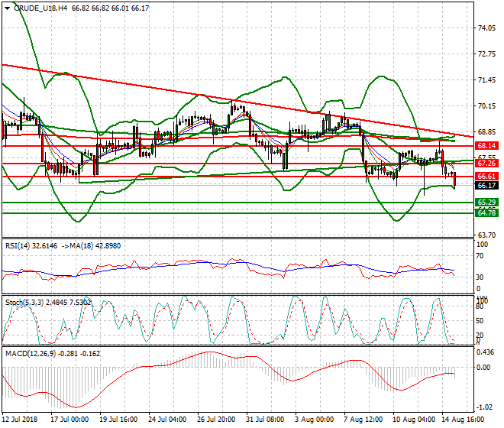
Task: Click the 66.17 current price label
Action: (x=486, y=186)
